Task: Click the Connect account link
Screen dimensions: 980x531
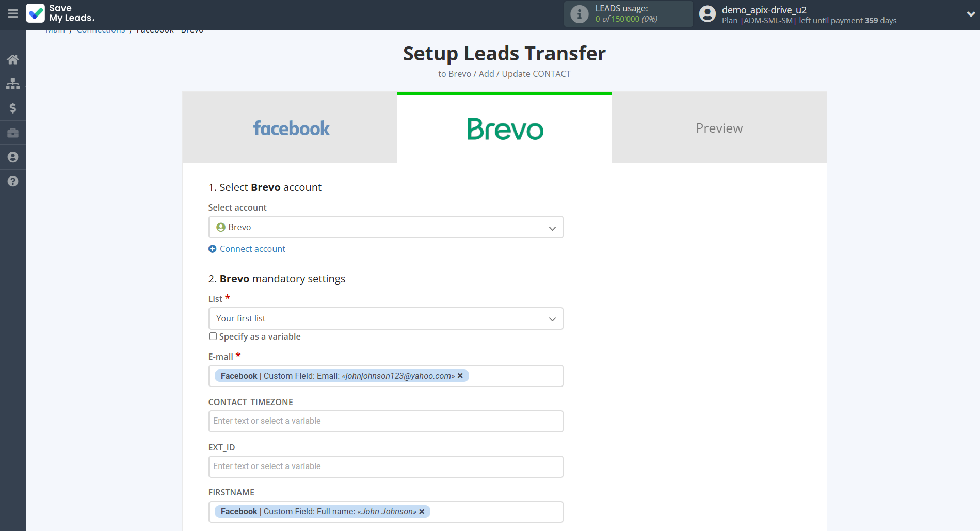Action: point(252,249)
